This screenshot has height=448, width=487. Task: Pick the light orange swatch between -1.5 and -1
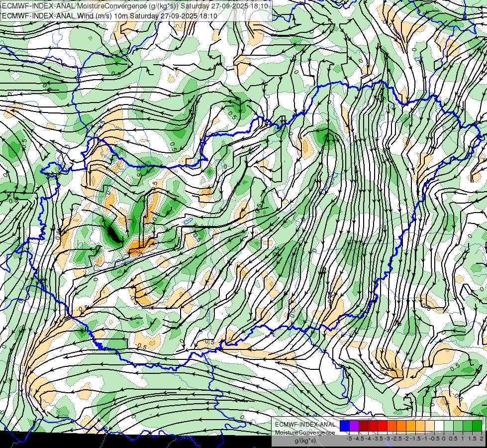420,426
